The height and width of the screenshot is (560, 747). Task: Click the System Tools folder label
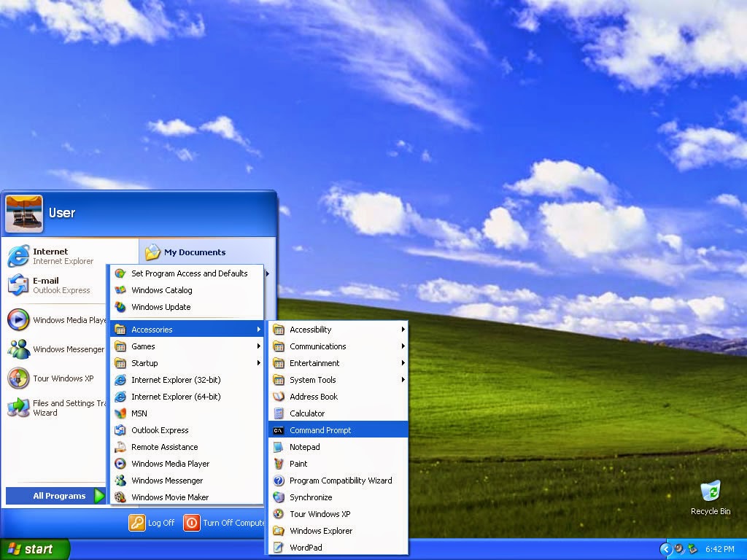click(312, 380)
